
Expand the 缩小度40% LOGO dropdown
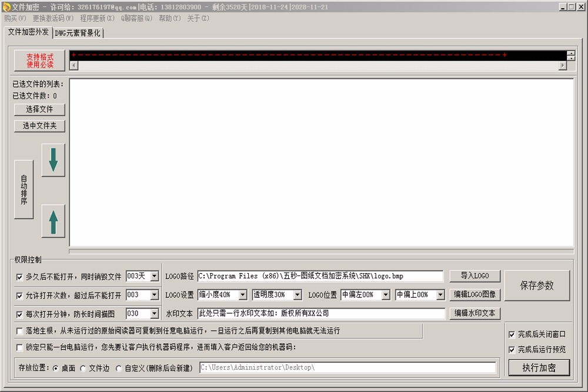coord(242,295)
